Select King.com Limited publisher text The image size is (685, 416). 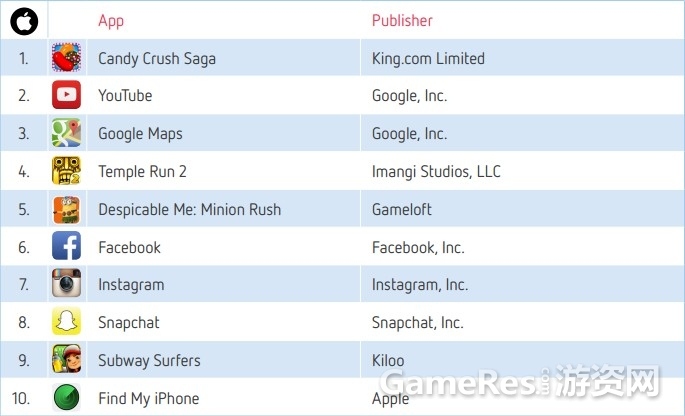[428, 59]
